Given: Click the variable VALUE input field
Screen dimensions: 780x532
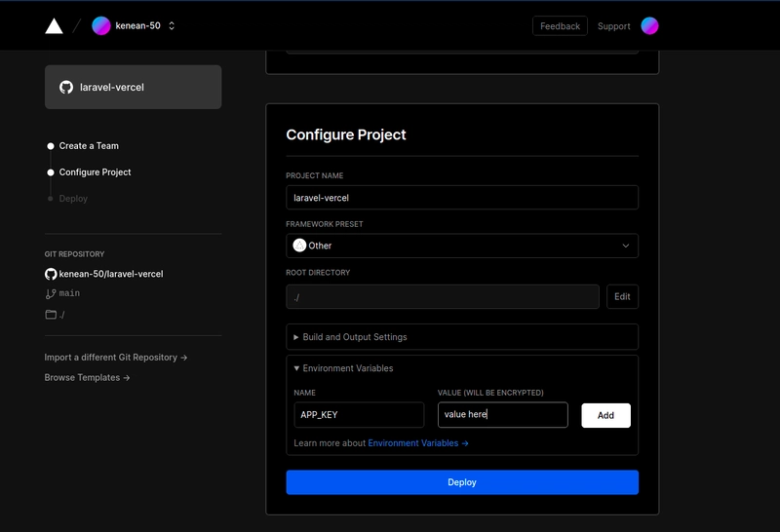Looking at the screenshot, I should click(x=502, y=415).
